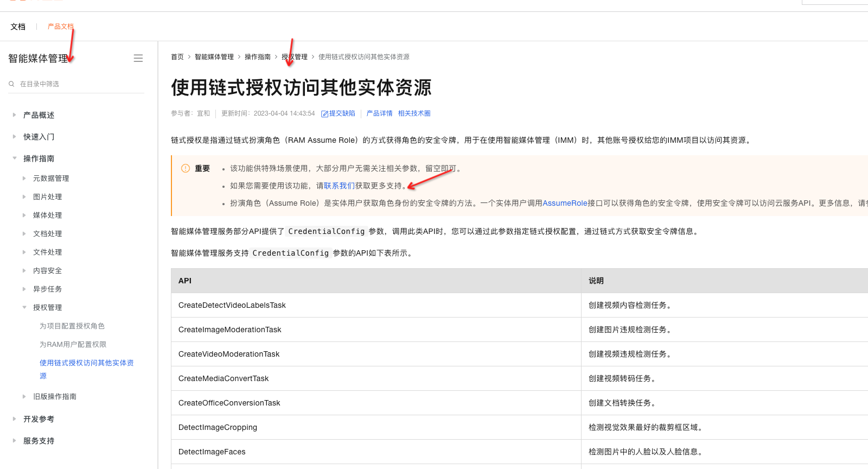Expand the 开发参考 section arrow

pyautogui.click(x=14, y=419)
